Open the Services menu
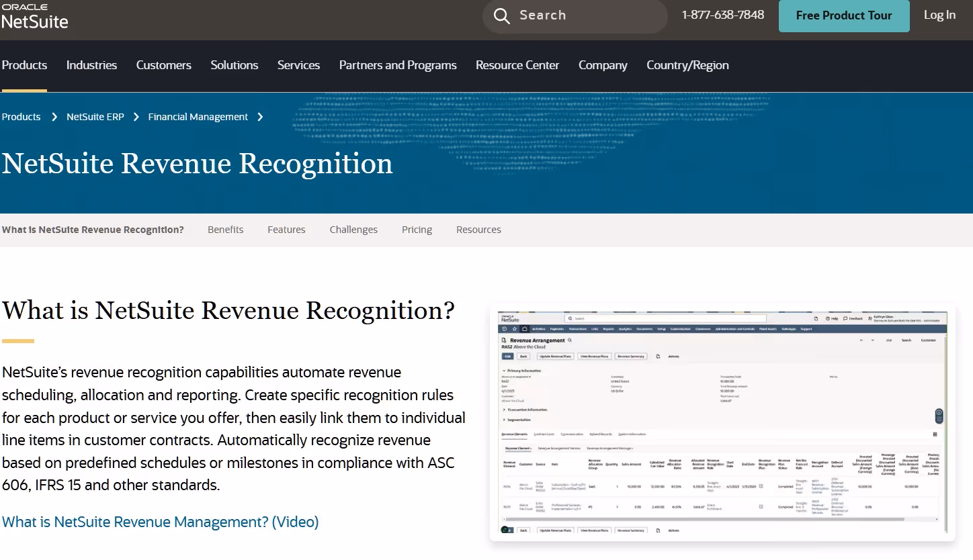 pyautogui.click(x=298, y=65)
